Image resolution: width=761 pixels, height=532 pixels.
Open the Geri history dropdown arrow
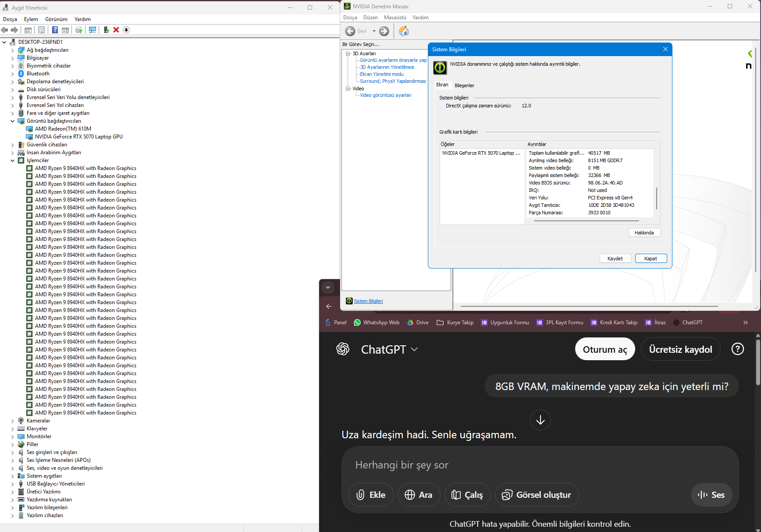point(374,31)
